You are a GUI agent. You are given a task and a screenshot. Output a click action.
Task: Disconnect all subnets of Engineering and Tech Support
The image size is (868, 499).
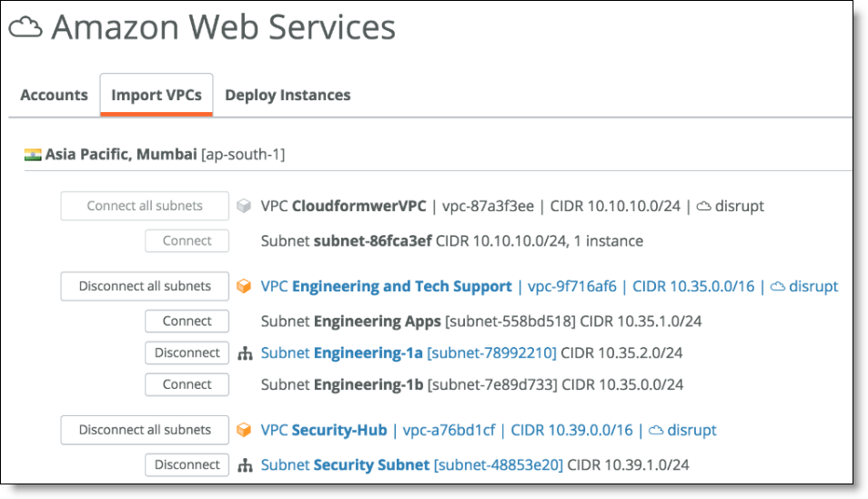pyautogui.click(x=145, y=286)
